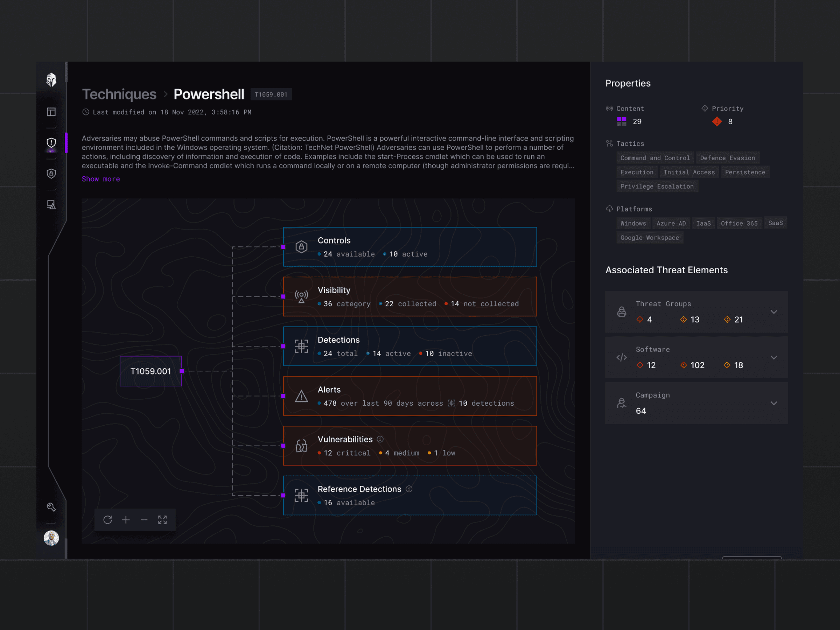Screen dimensions: 840x630
Task: Click '10 inactive' in Detections
Action: pos(446,353)
